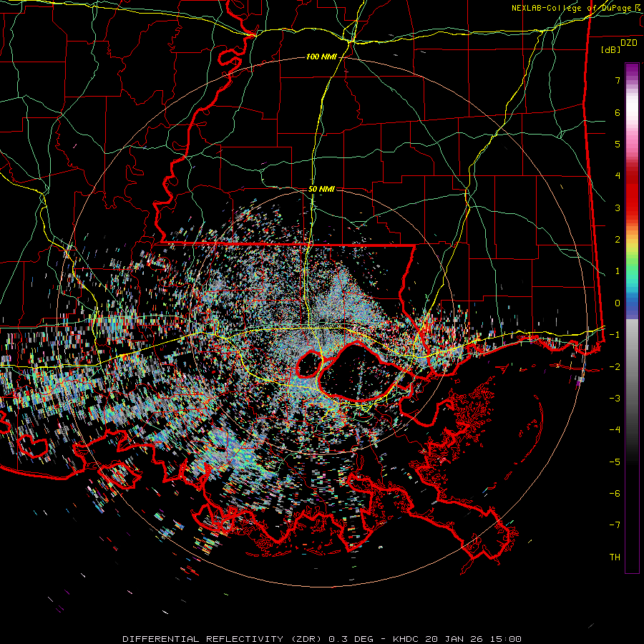
Task: Click the KHDC 20 JAN 26 15:00 timestamp
Action: 457,639
